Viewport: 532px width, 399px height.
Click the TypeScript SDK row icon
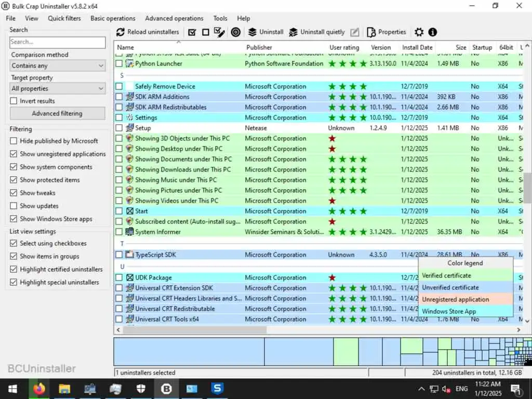coord(129,255)
